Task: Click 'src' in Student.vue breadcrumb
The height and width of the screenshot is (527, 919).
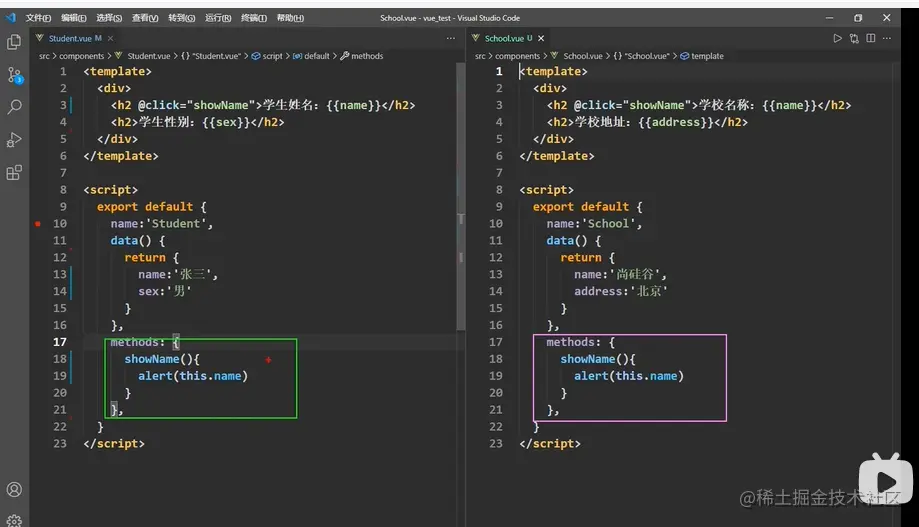Action: point(44,56)
